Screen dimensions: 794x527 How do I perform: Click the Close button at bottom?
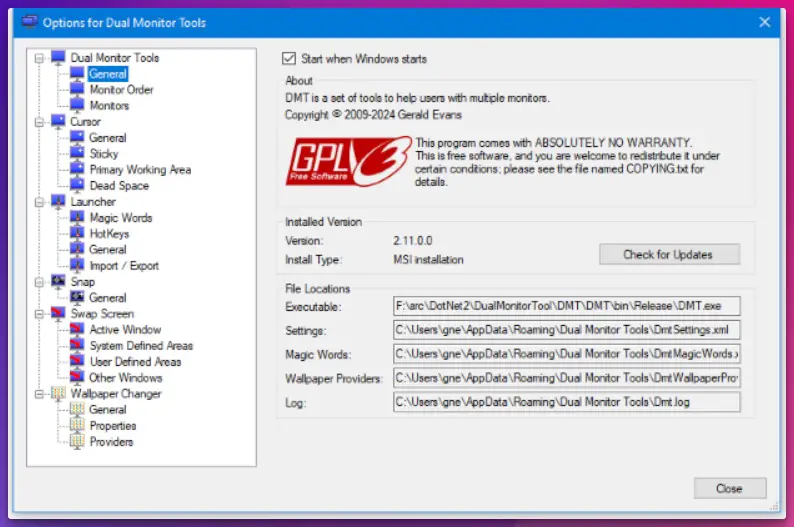coord(729,489)
